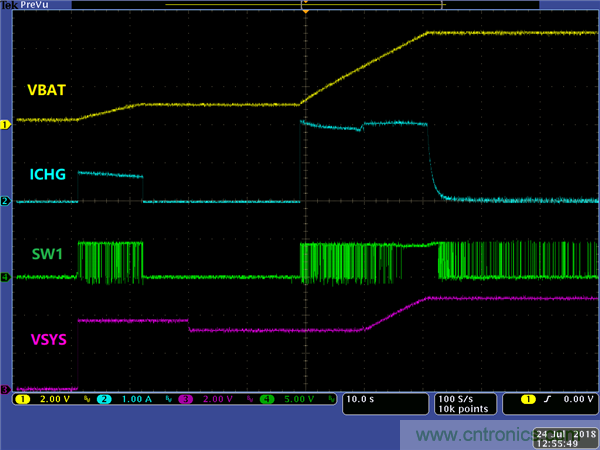The height and width of the screenshot is (450, 600).
Task: Click the channel 3 ground marker
Action: [5, 389]
